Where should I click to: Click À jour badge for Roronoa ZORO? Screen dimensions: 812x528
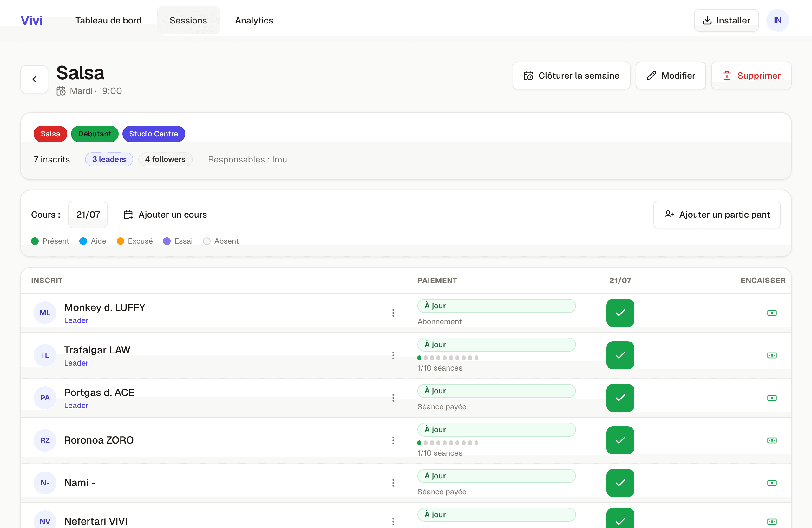coord(496,430)
